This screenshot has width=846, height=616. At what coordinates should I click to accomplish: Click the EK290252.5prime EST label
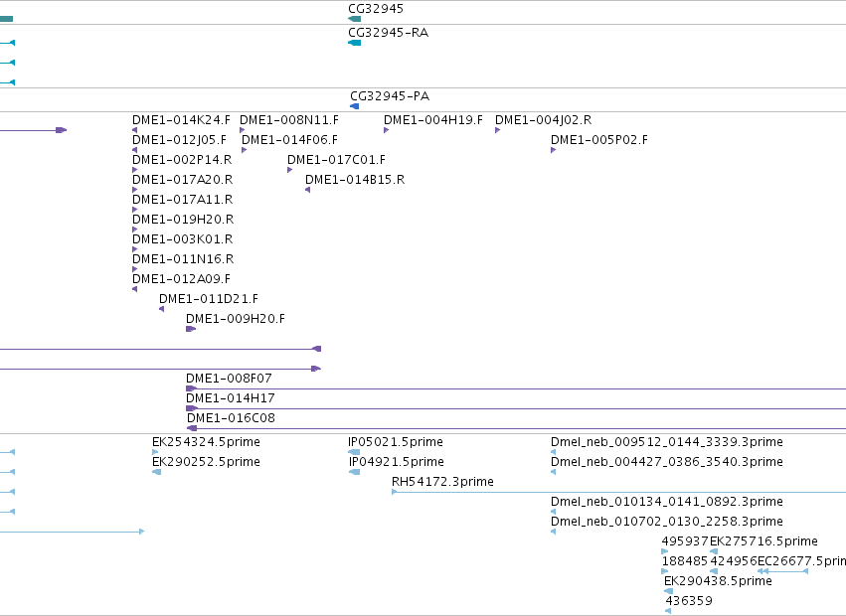point(206,462)
